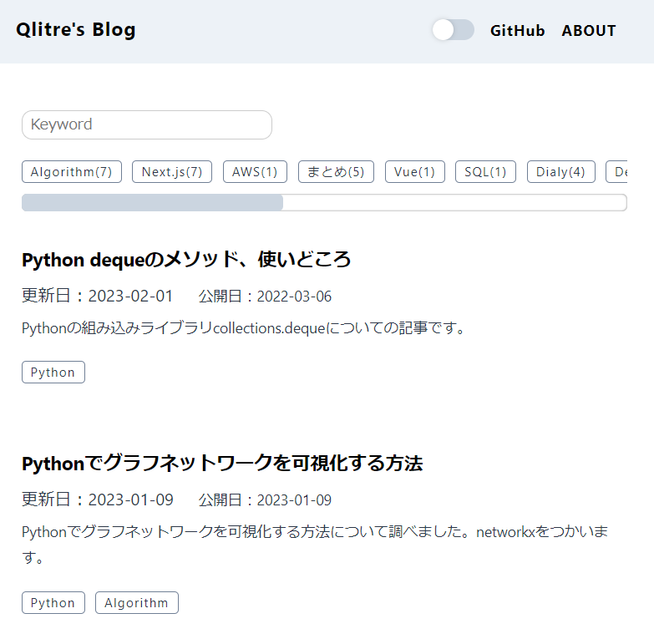Image resolution: width=654 pixels, height=644 pixels.
Task: Filter posts by Next.js(7) tag
Action: tap(172, 172)
